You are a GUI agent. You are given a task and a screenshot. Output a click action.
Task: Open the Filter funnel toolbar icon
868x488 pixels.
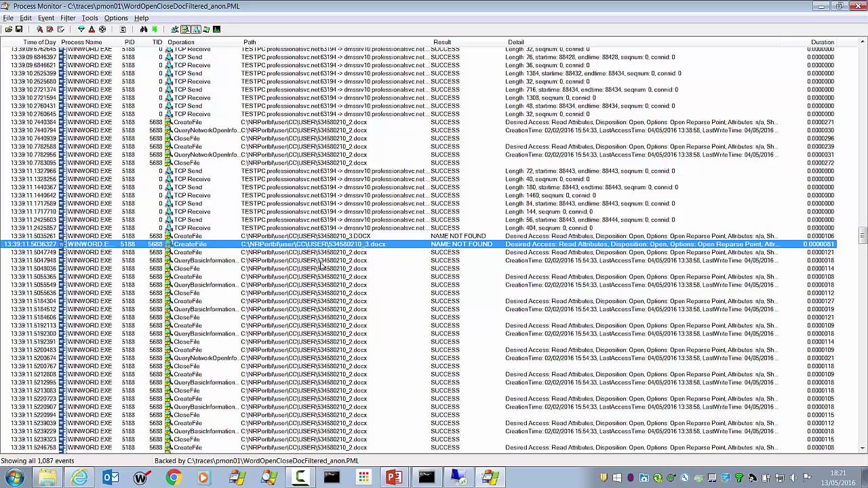pos(81,29)
